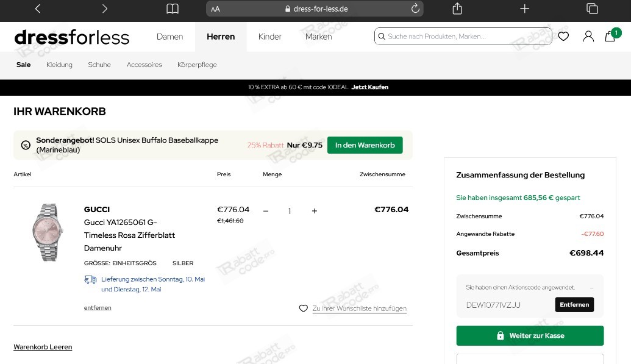
Task: Click the DEW1077IVZJJ promo code field
Action: [x=493, y=305]
